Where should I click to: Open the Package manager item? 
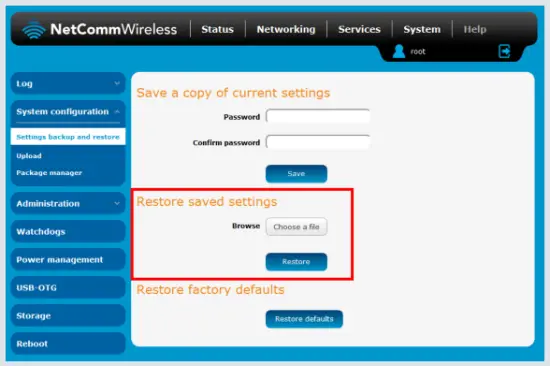click(x=49, y=173)
